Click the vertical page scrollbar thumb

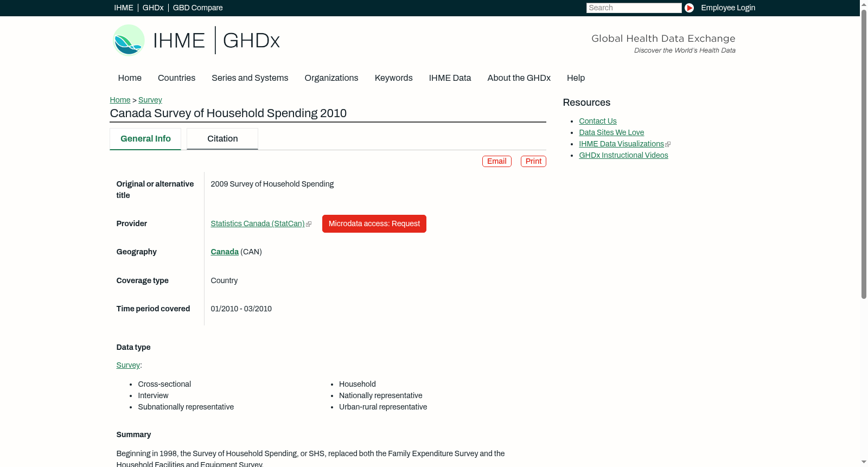coord(864,153)
